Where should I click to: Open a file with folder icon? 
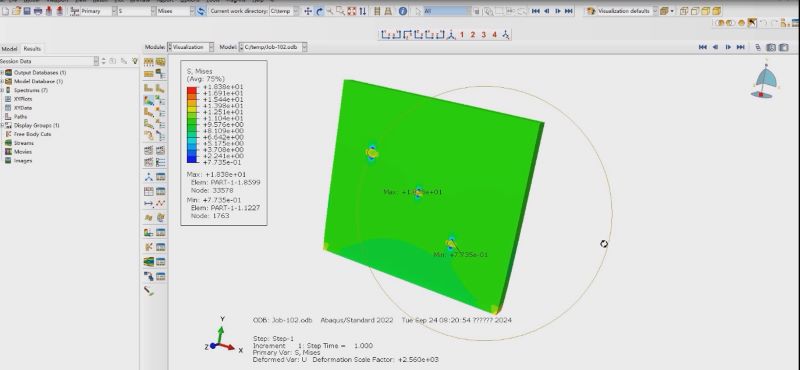pyautogui.click(x=16, y=11)
